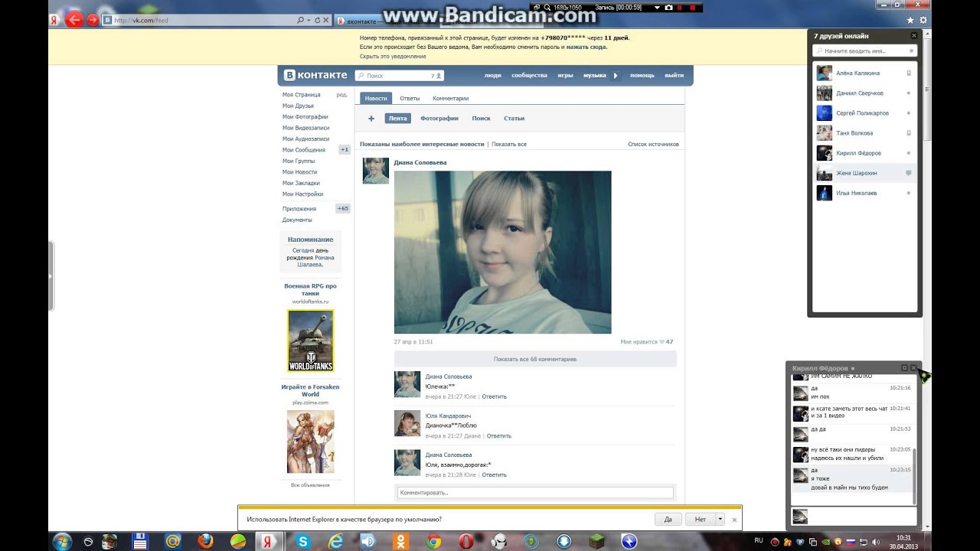Click the heart like icon next to 47
The width and height of the screenshot is (980, 551).
(661, 342)
